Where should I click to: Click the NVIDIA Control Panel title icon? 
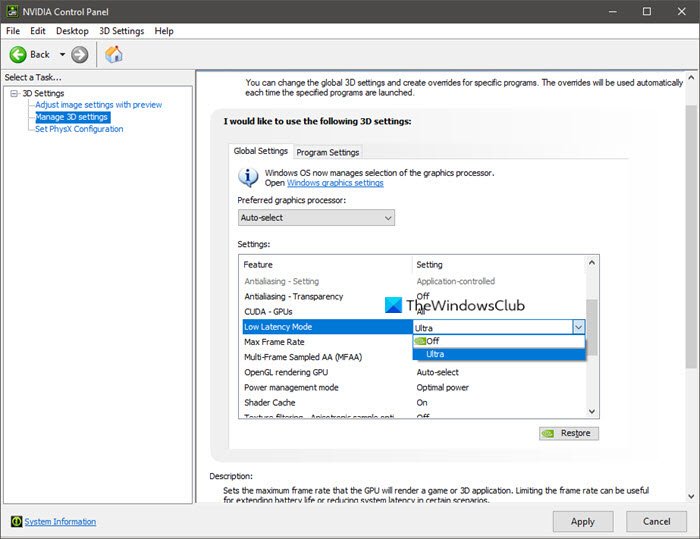(10, 11)
